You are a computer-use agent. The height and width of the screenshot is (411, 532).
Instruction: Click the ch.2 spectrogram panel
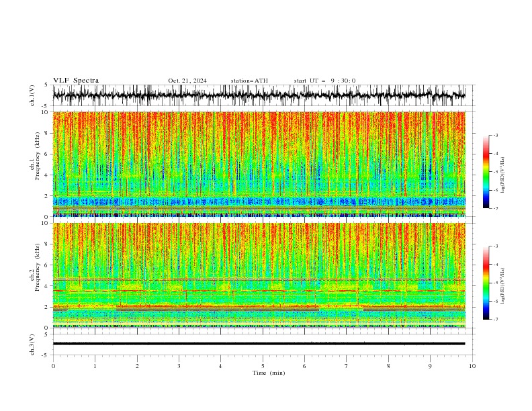pos(259,275)
